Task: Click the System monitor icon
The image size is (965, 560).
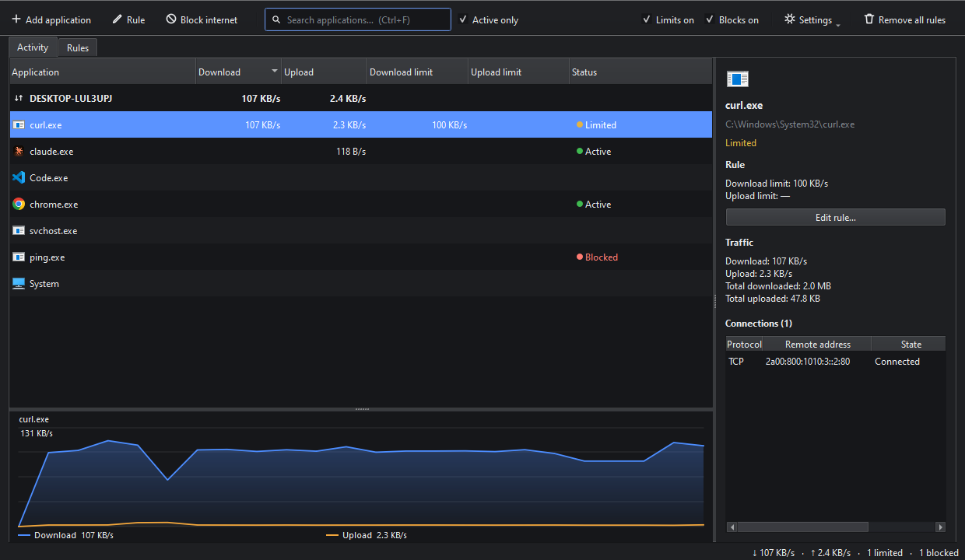Action: (19, 283)
